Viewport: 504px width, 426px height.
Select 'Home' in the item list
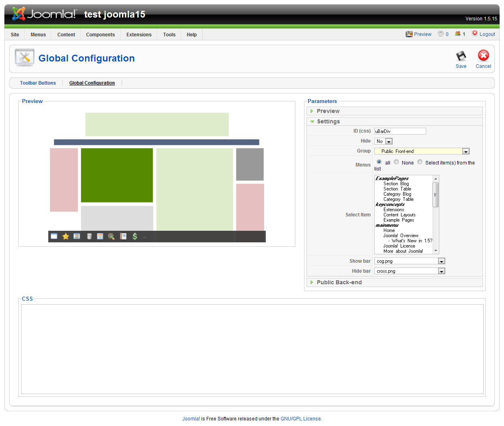coord(389,230)
